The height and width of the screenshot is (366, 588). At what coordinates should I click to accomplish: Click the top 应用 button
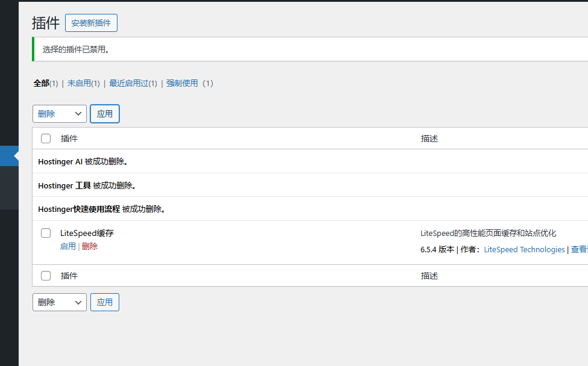tap(104, 113)
